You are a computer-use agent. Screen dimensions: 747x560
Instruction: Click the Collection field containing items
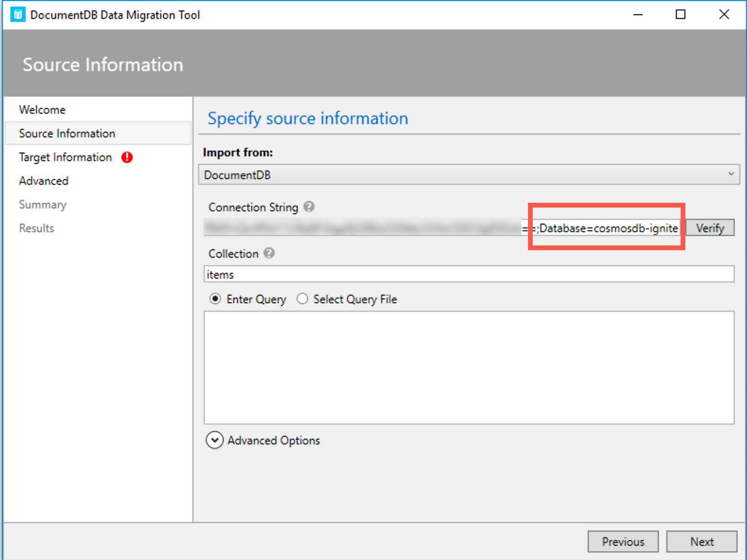coord(469,274)
